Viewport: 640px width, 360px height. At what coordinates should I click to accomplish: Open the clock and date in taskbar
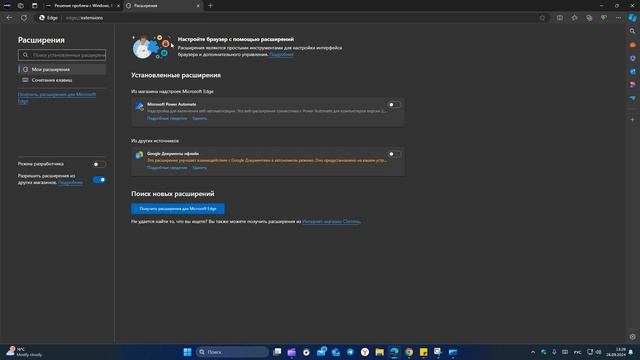pos(616,352)
